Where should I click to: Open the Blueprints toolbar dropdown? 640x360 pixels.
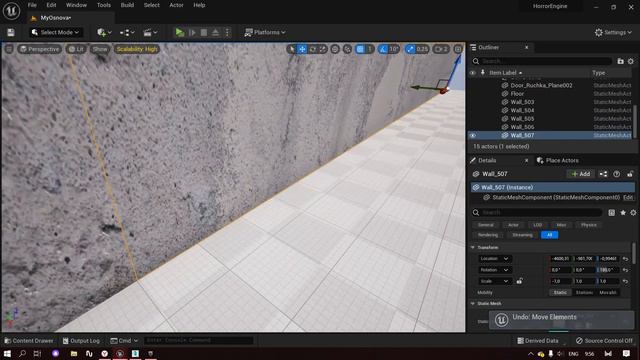(127, 33)
